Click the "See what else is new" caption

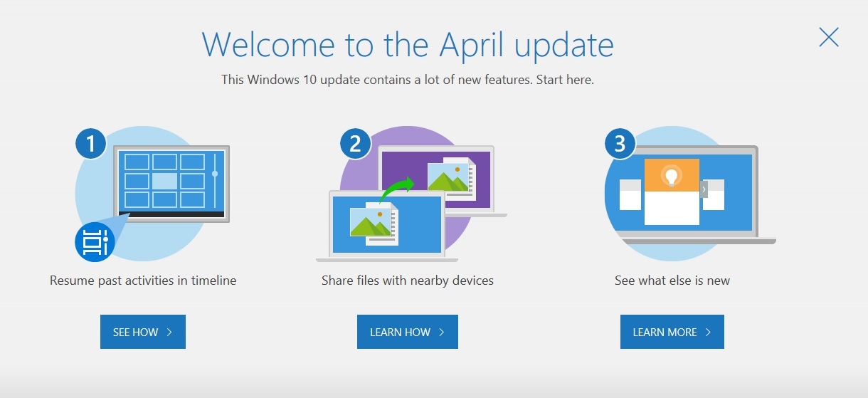pos(672,281)
